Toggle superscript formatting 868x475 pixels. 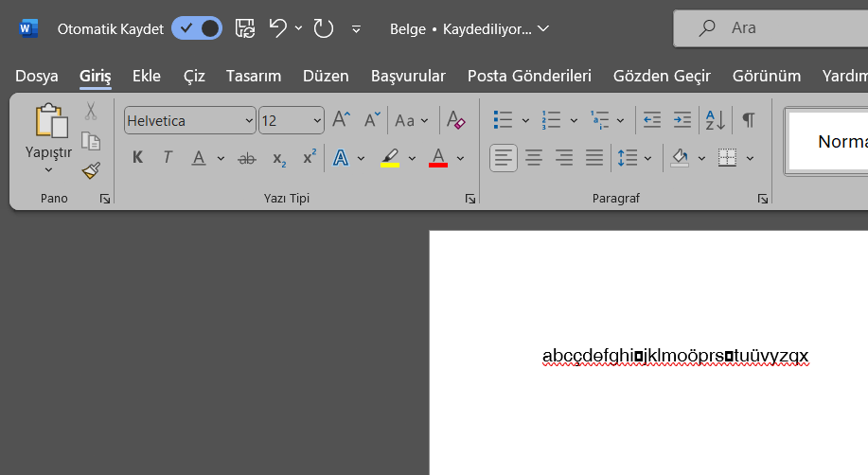point(310,157)
